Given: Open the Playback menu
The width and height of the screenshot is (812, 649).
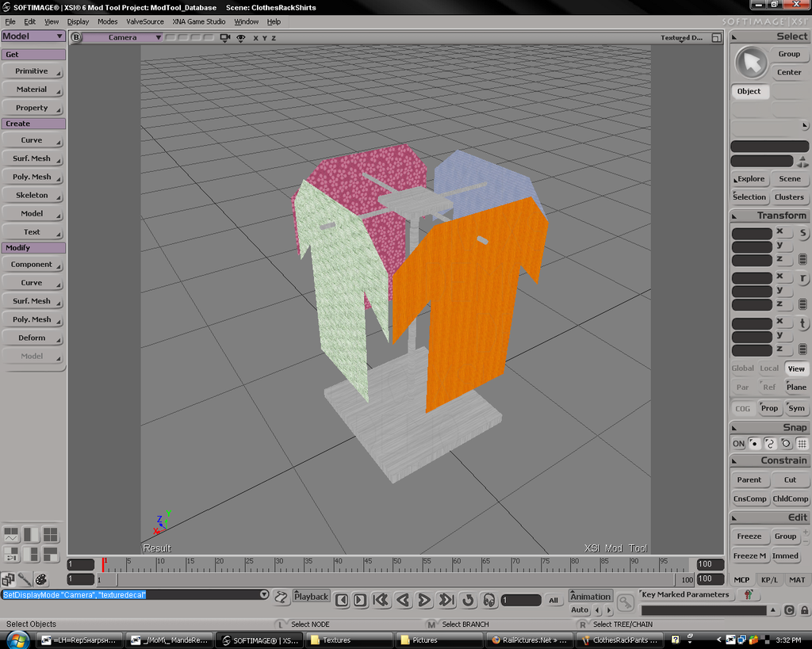Looking at the screenshot, I should point(311,596).
